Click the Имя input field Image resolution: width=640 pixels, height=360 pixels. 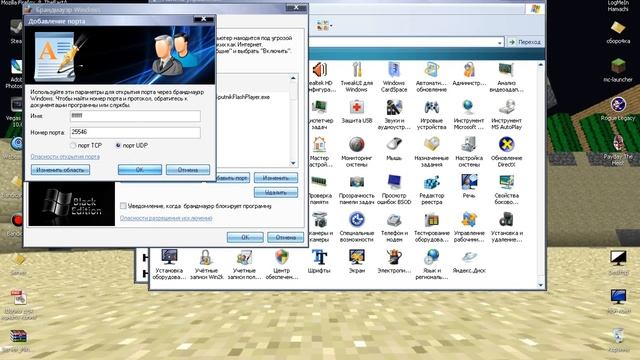pyautogui.click(x=135, y=116)
